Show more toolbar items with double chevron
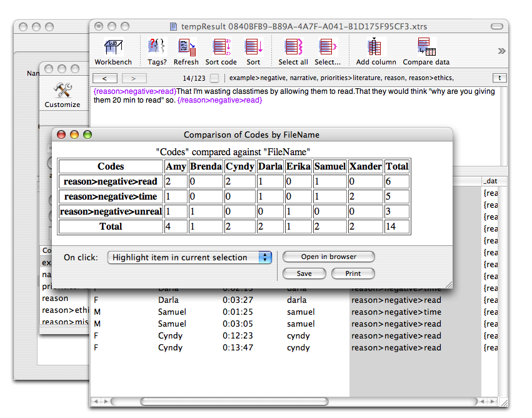This screenshot has height=418, width=532. point(501,51)
